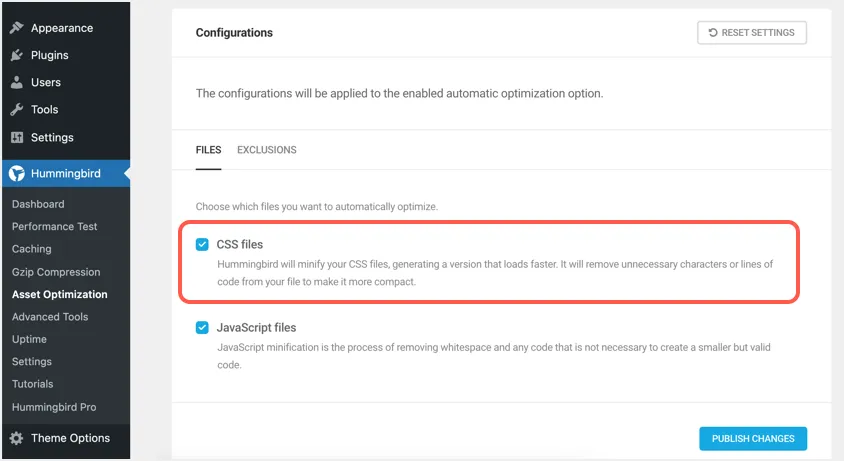Open the Hummingbird Dashboard submenu item
Viewport: 844px width, 461px height.
(38, 204)
